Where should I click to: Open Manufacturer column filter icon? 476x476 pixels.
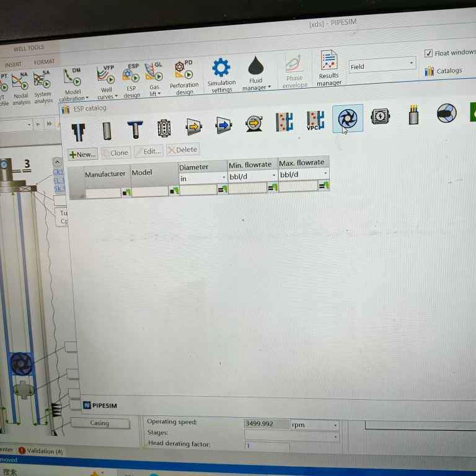(126, 192)
